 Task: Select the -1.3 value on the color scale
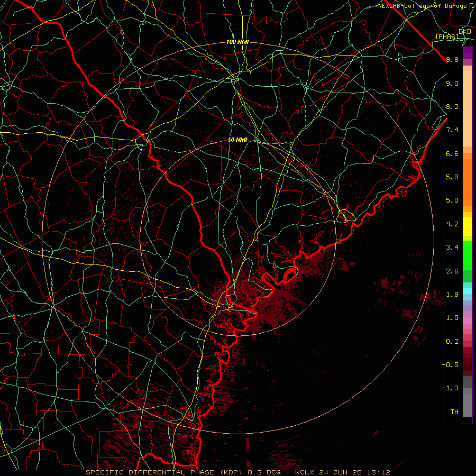coord(450,388)
